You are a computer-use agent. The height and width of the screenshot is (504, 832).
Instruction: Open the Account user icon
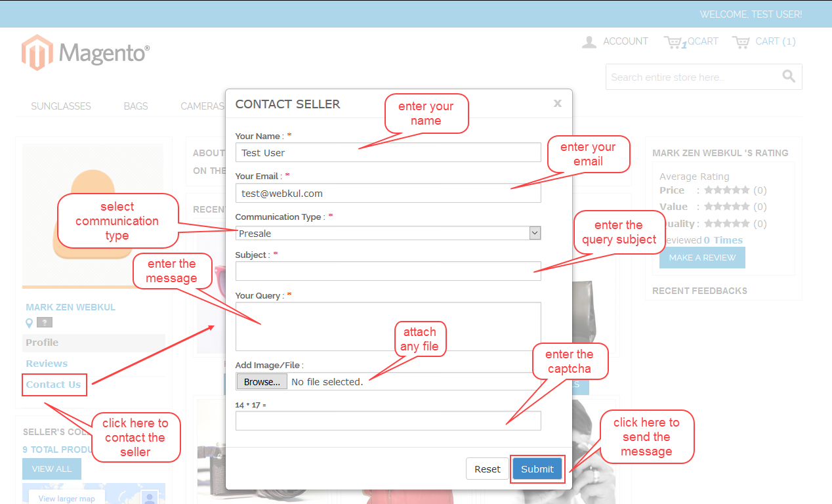(589, 42)
